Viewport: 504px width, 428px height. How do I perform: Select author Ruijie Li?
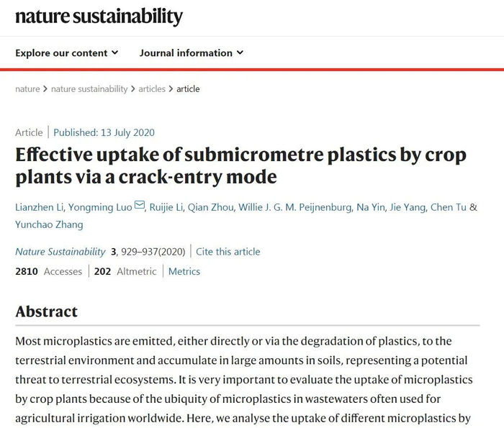click(166, 207)
